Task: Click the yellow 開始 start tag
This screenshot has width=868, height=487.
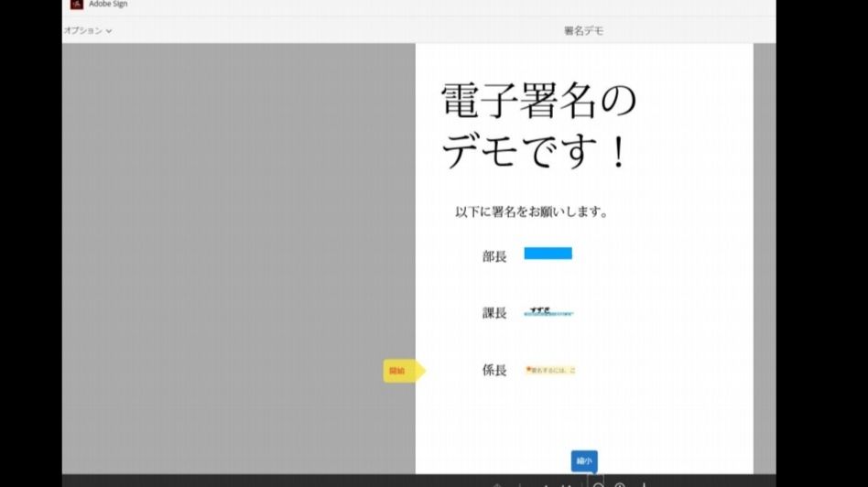Action: tap(404, 371)
